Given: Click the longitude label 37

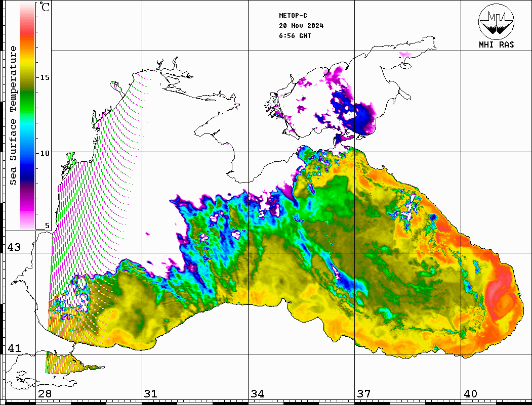Looking at the screenshot, I should (x=364, y=394).
